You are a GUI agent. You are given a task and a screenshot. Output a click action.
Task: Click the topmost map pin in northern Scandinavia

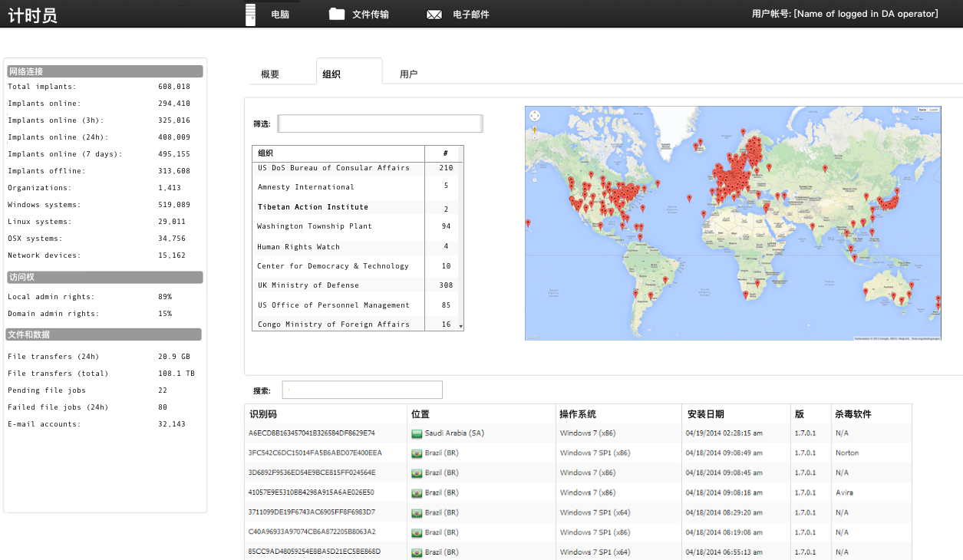(x=743, y=132)
